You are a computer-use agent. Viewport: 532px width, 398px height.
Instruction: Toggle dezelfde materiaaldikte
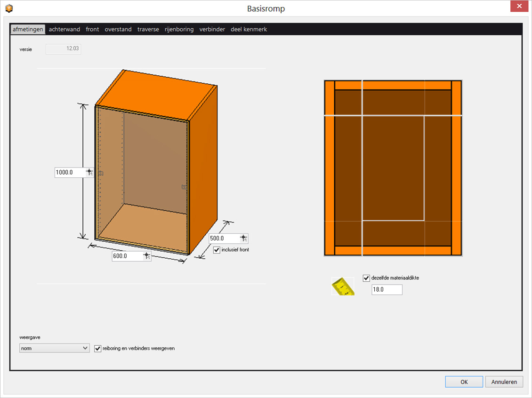(x=366, y=278)
